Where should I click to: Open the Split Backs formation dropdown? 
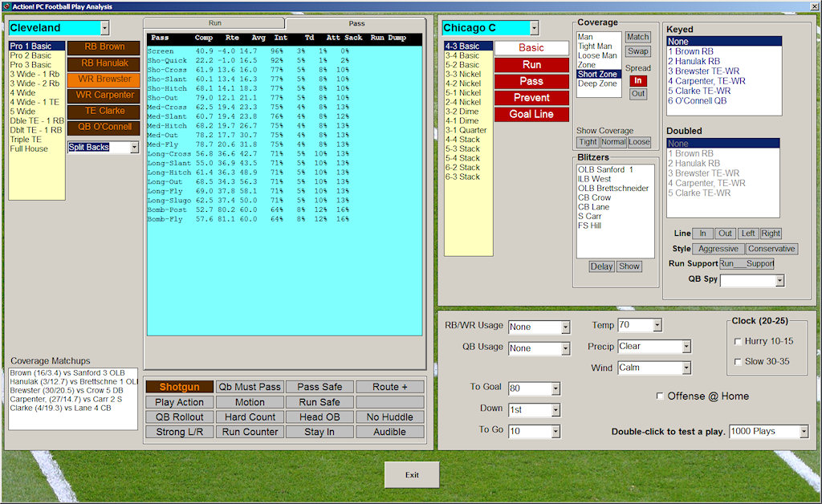point(133,148)
